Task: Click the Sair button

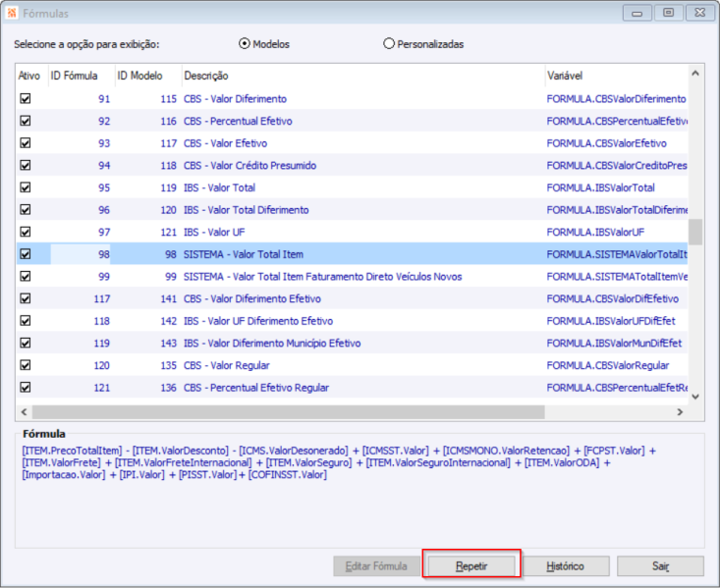Action: [x=660, y=566]
